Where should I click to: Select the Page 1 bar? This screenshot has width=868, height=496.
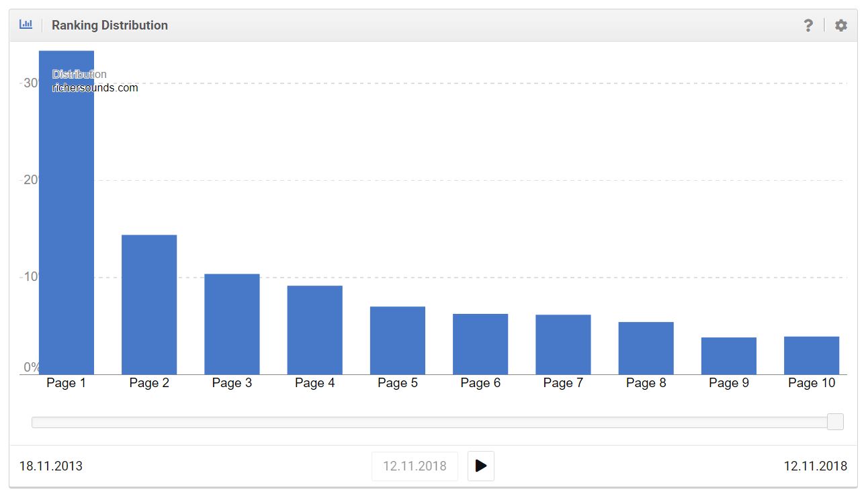(x=67, y=212)
